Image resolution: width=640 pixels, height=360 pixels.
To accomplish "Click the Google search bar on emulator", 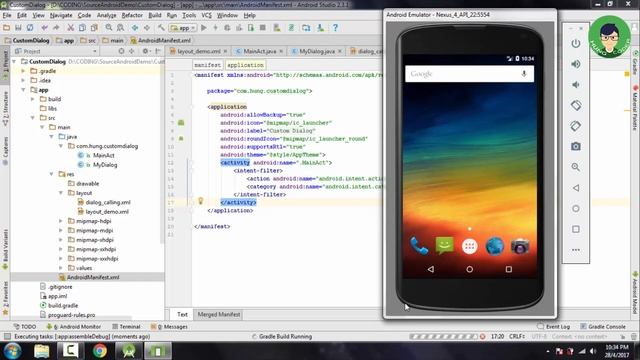I will (x=469, y=74).
